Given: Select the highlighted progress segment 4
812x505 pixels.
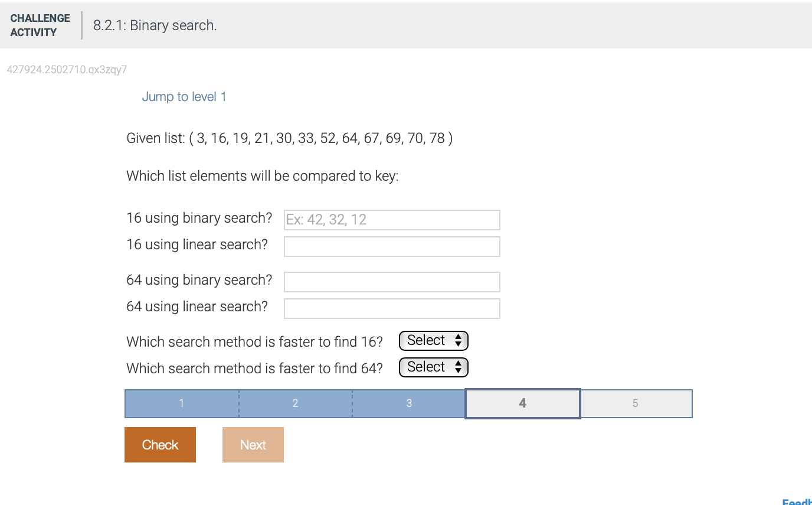Looking at the screenshot, I should 522,403.
